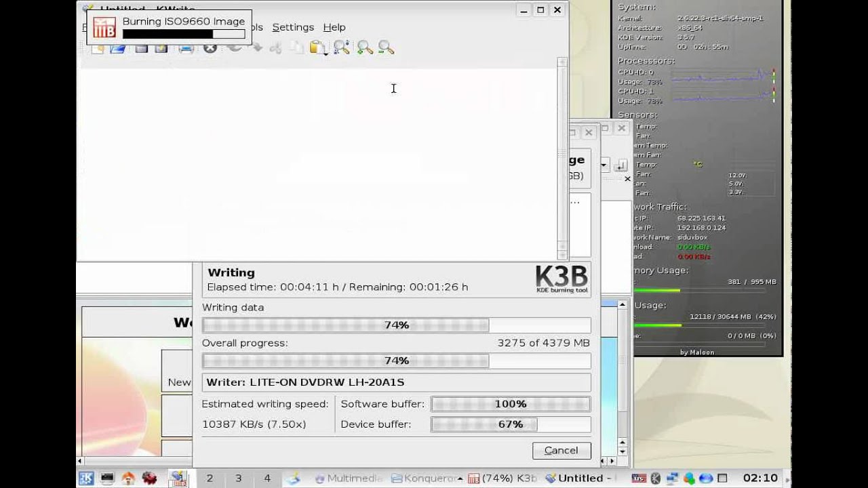Open the Settings menu in KWrite
This screenshot has height=488, width=868.
pyautogui.click(x=293, y=27)
